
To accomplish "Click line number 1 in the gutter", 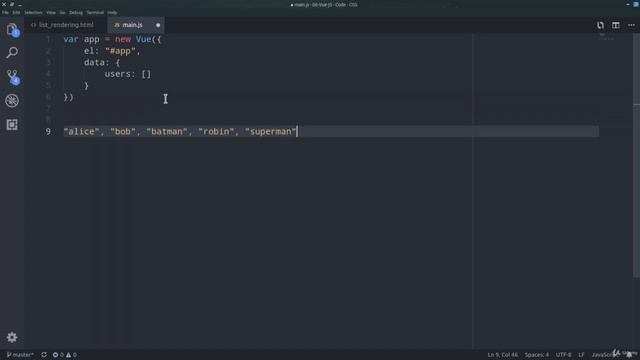I will (x=48, y=39).
